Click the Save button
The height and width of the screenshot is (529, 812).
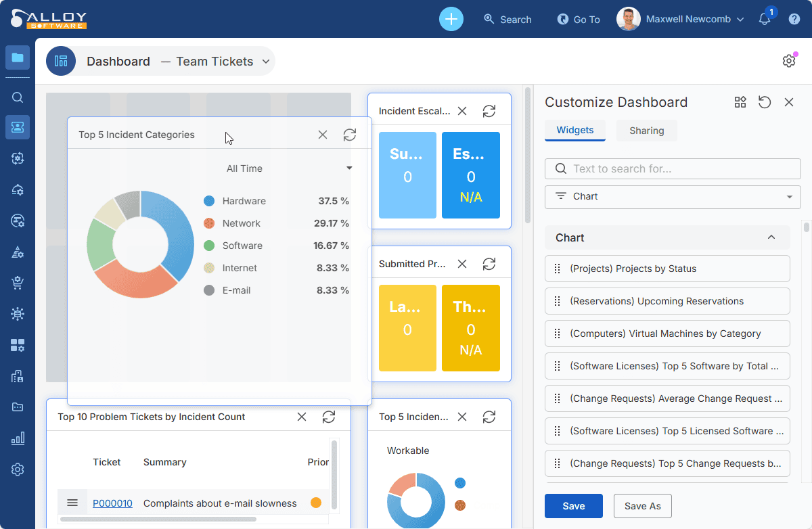[573, 506]
